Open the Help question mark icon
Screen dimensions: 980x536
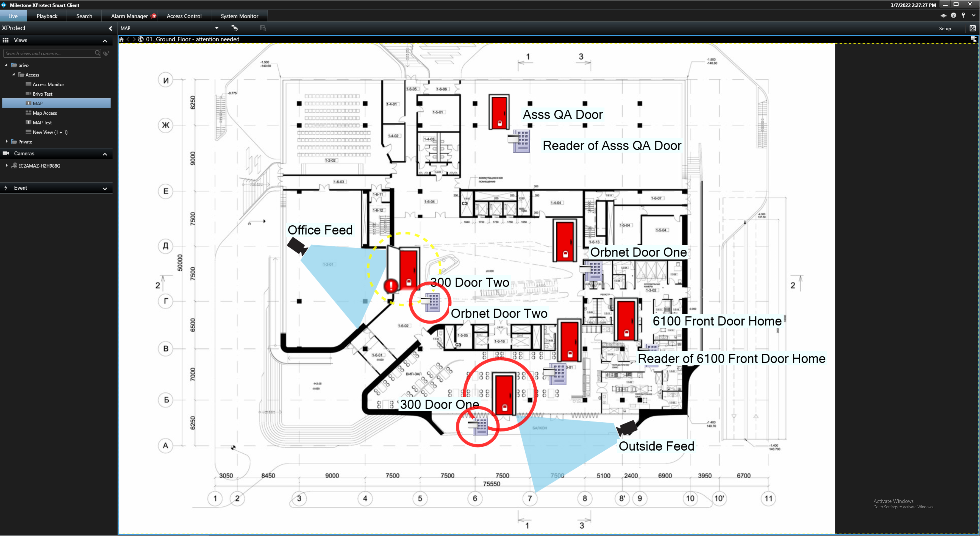click(x=953, y=15)
